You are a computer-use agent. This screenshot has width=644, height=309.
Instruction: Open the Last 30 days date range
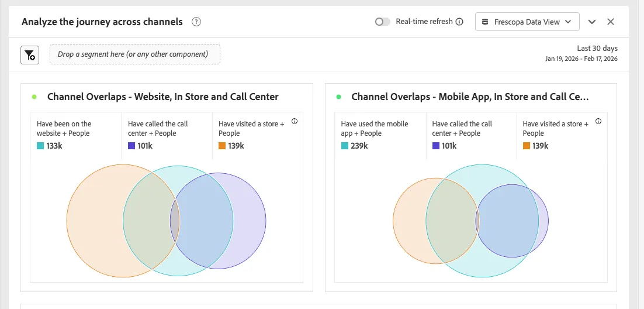[x=597, y=48]
